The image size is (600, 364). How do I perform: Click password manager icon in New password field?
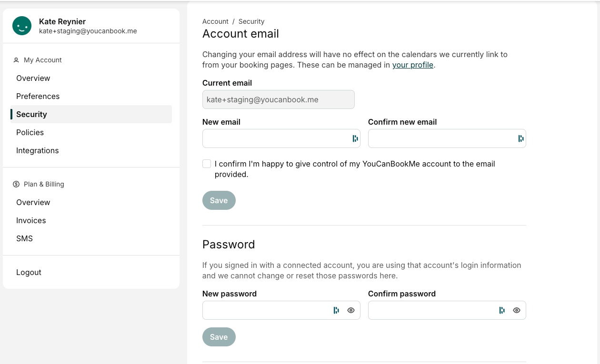point(336,310)
